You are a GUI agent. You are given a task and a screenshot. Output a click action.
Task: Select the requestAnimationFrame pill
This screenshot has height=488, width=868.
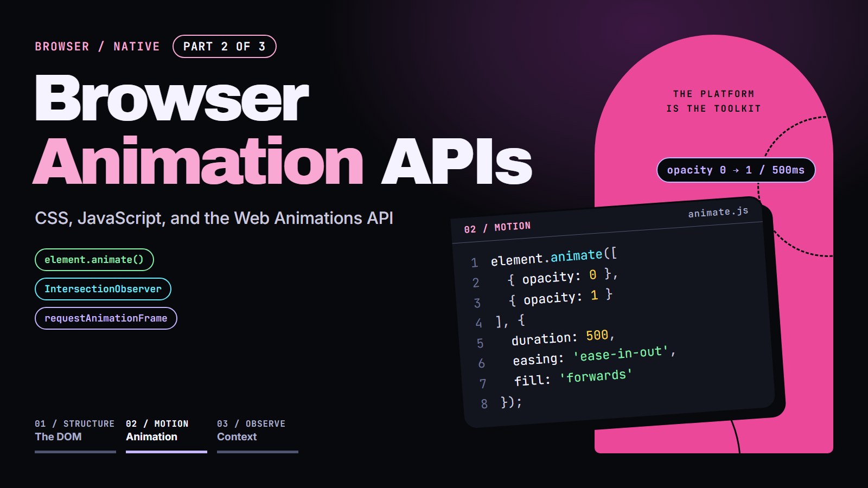click(x=106, y=318)
